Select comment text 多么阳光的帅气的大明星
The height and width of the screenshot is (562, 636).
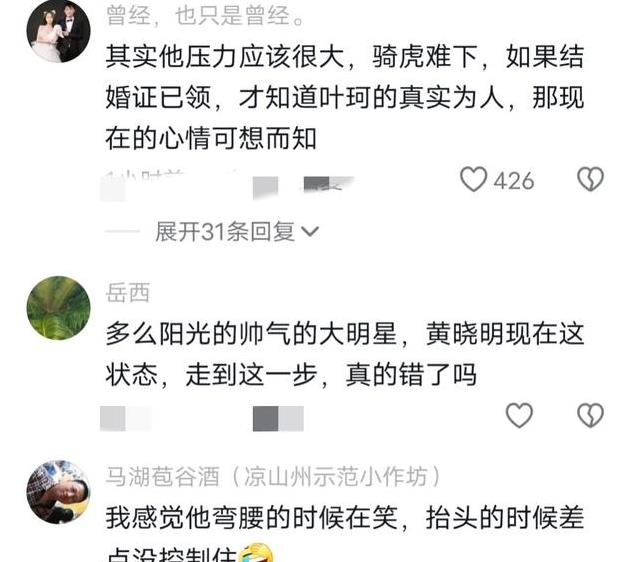251,334
